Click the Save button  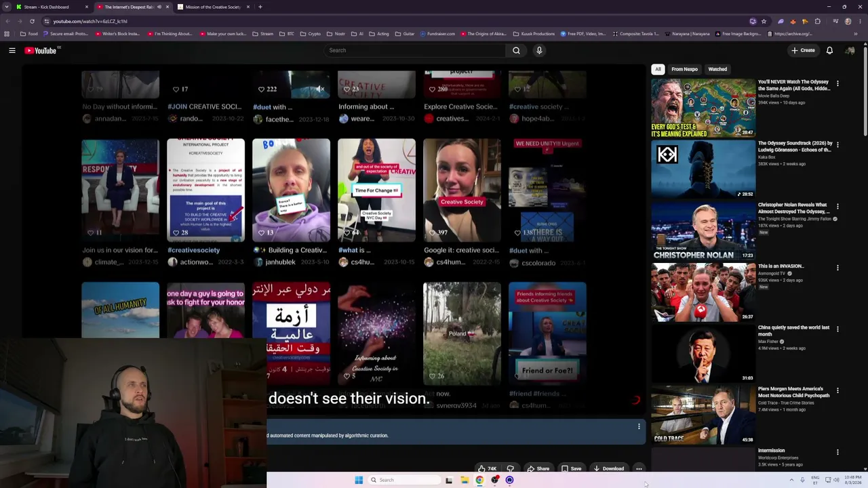(x=571, y=468)
